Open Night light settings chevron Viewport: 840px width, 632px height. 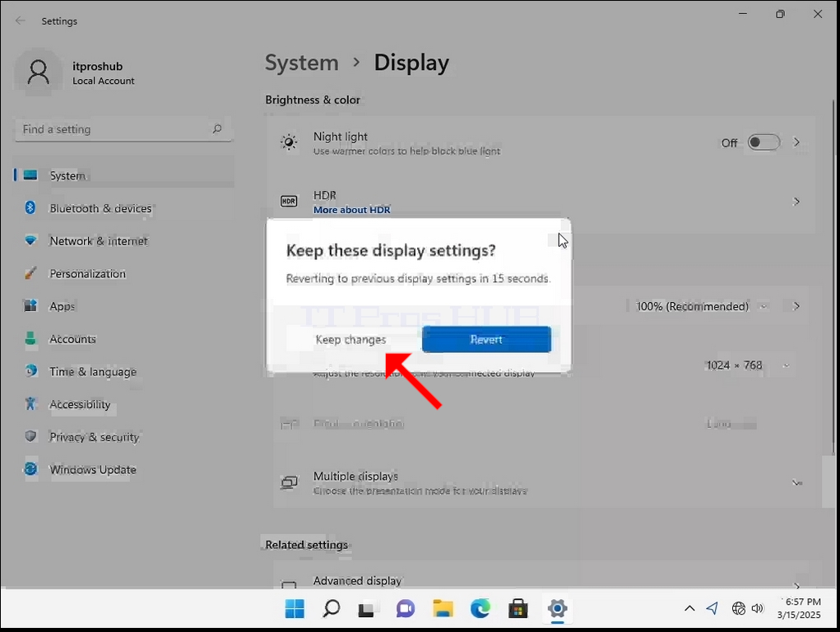pos(796,142)
